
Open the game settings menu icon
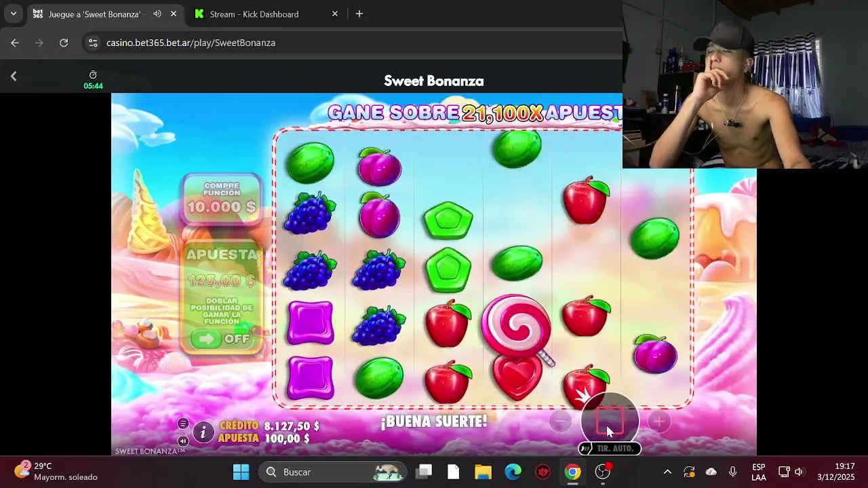coord(182,424)
